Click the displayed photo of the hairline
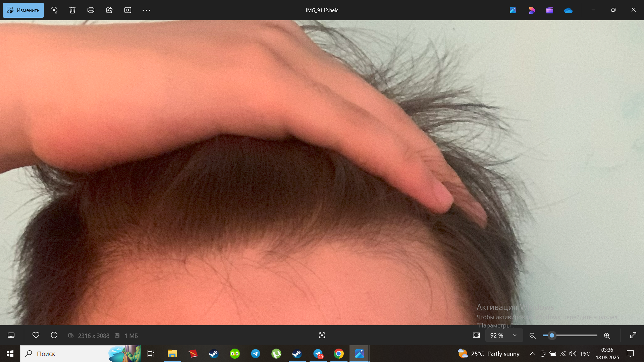The image size is (644, 362). tap(322, 173)
